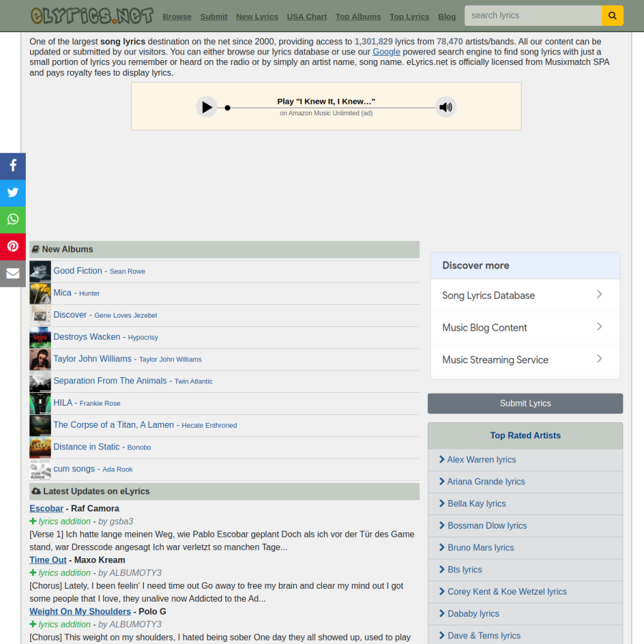Click Top Rated Artists heading
Image resolution: width=644 pixels, height=644 pixels.
click(525, 435)
